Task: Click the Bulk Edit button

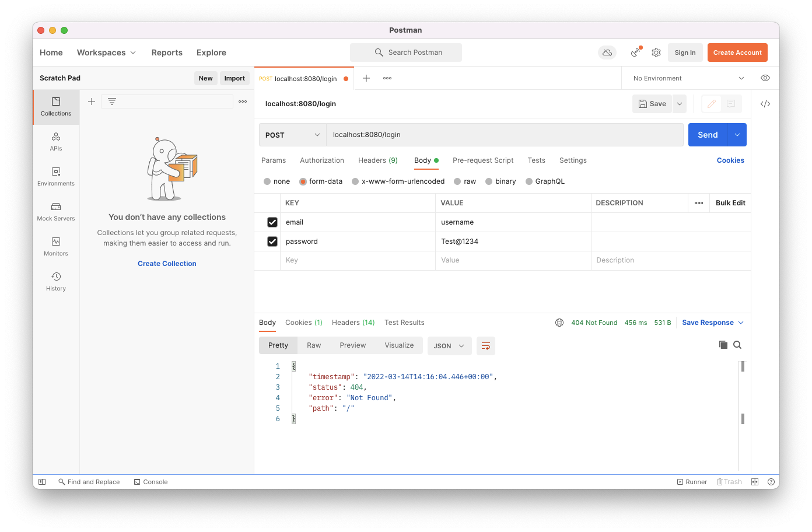Action: [x=730, y=203]
